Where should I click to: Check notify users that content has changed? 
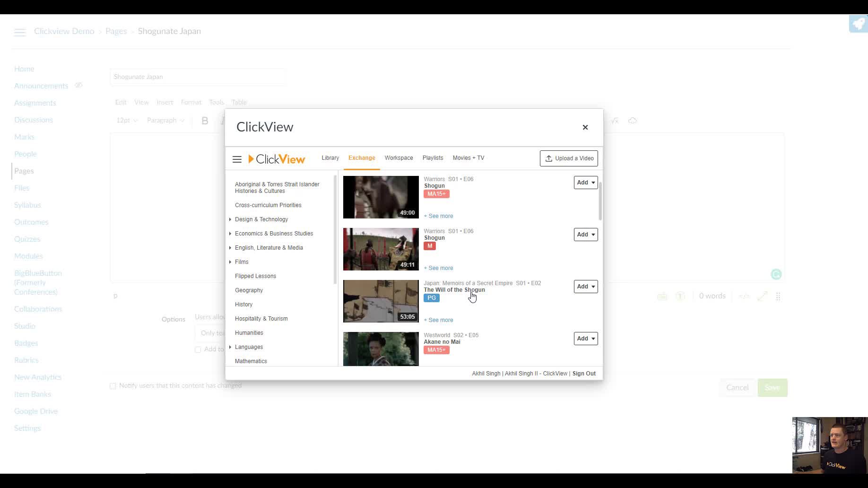click(113, 386)
